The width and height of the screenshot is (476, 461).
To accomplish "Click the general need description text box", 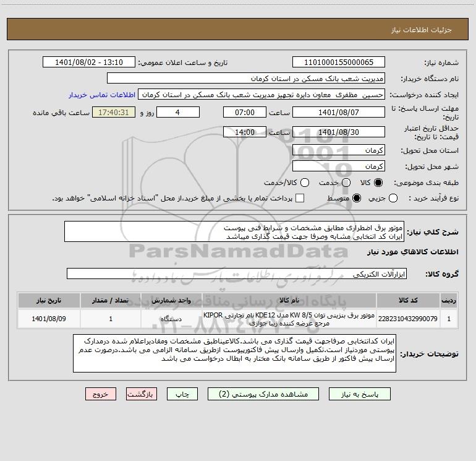I will tap(234, 232).
